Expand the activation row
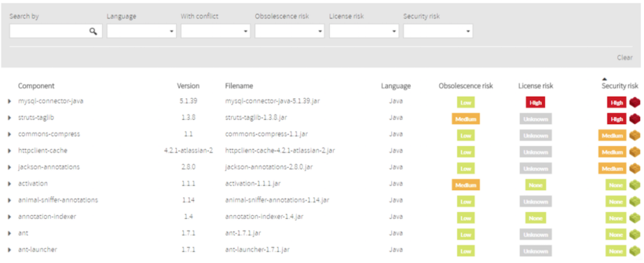Screen dimensions: 644x263 point(9,184)
